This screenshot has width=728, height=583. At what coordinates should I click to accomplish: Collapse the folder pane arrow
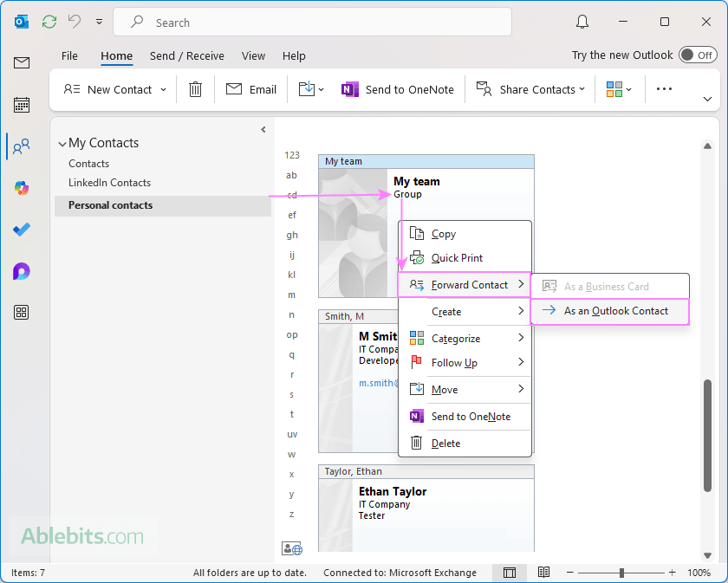(263, 129)
